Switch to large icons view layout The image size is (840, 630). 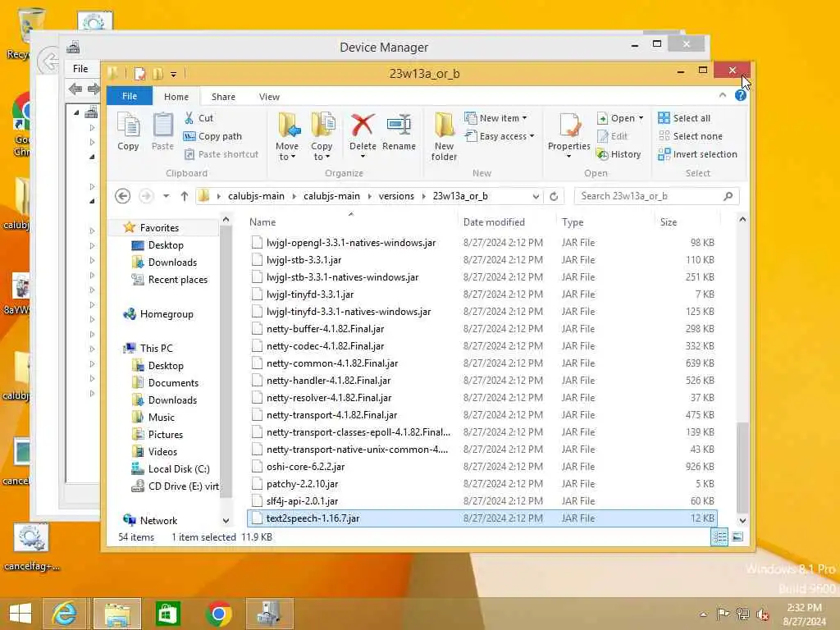(x=737, y=536)
